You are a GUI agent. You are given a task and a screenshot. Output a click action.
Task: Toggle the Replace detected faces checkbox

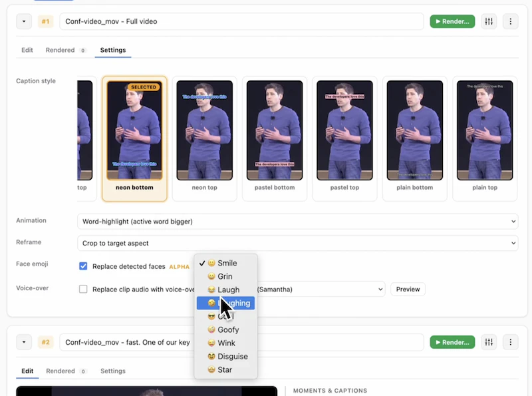point(83,266)
